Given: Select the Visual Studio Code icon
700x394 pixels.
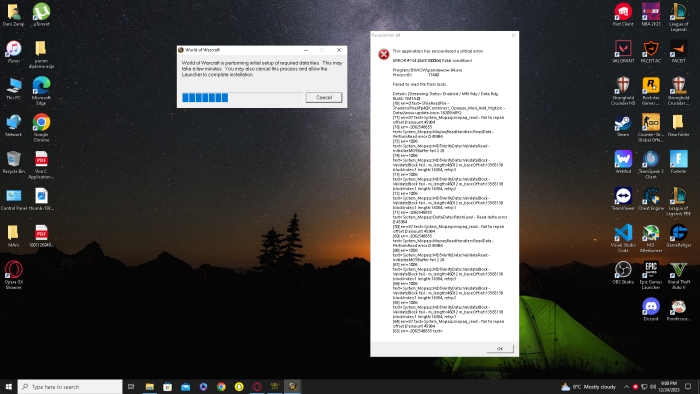Looking at the screenshot, I should point(623,238).
